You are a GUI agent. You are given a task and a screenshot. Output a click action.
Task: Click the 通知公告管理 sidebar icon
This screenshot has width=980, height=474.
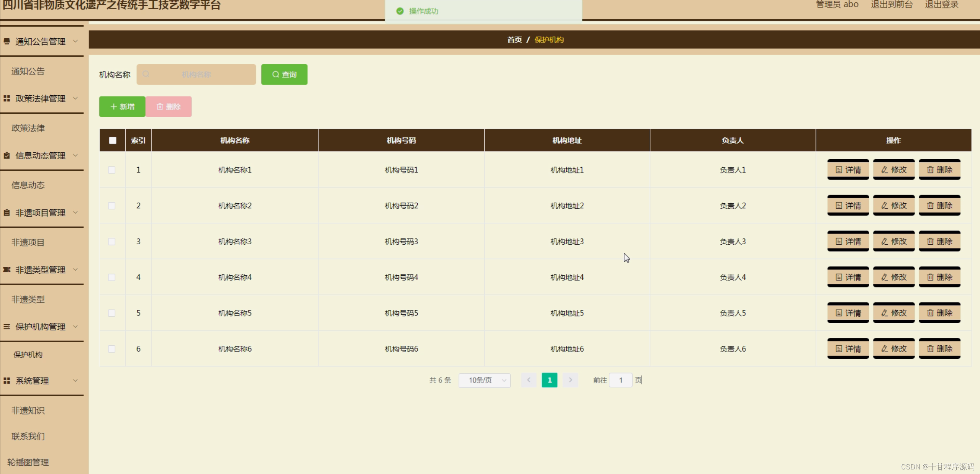(7, 41)
